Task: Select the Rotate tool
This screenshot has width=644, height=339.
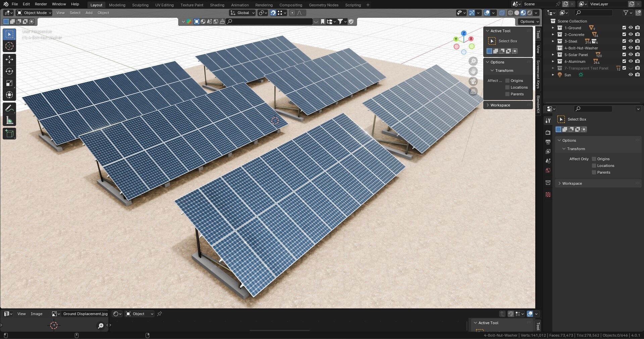Action: (x=9, y=71)
